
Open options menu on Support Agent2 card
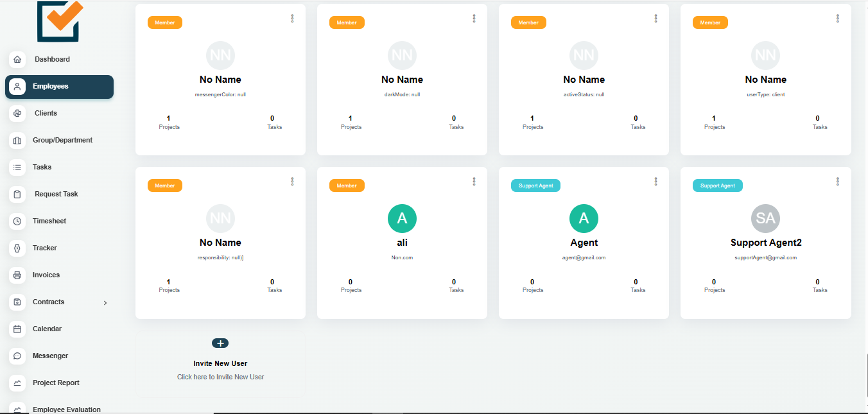[837, 182]
